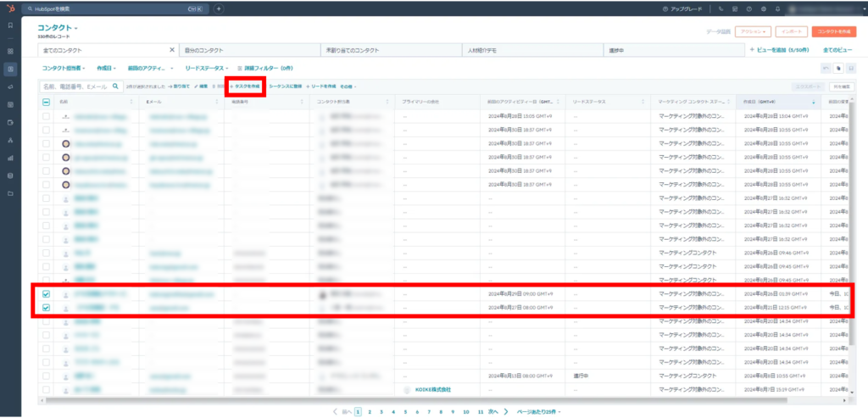Viewport: 868px width, 418px height.
Task: Check the row created 2024年8月26日 09:45 directly above the selected rows
Action: click(46, 280)
